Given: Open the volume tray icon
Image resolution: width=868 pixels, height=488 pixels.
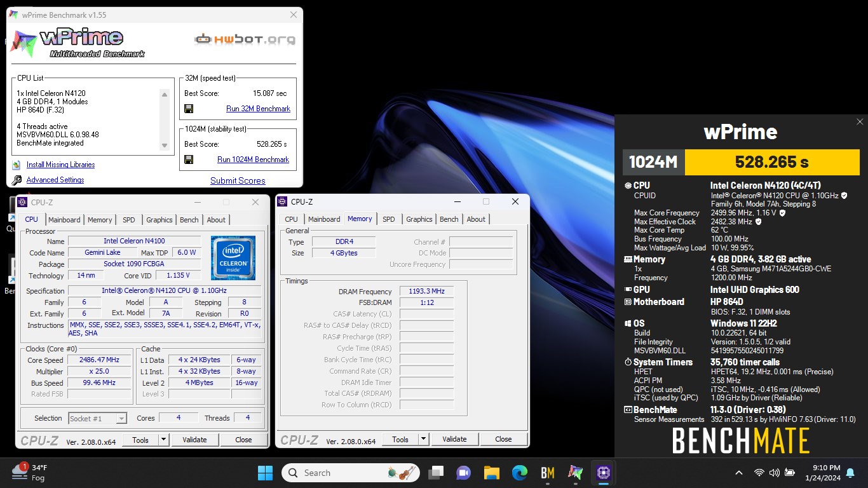Looking at the screenshot, I should [774, 473].
